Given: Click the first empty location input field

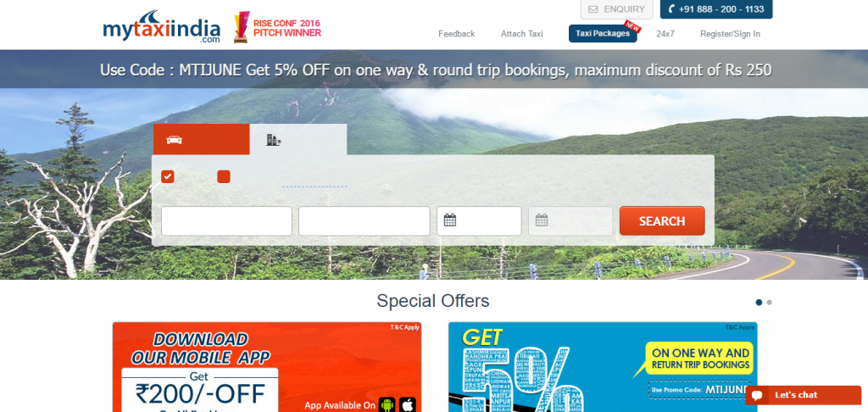Looking at the screenshot, I should coord(226,221).
